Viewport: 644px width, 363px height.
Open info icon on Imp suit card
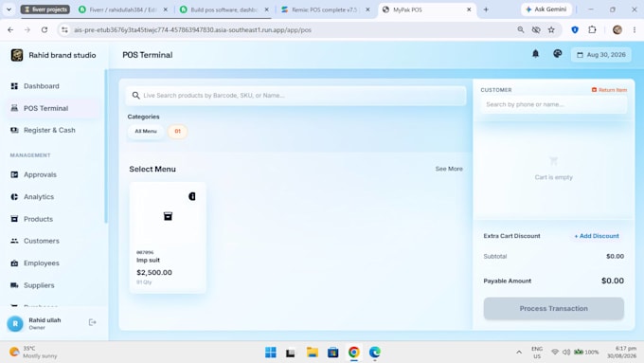point(192,196)
